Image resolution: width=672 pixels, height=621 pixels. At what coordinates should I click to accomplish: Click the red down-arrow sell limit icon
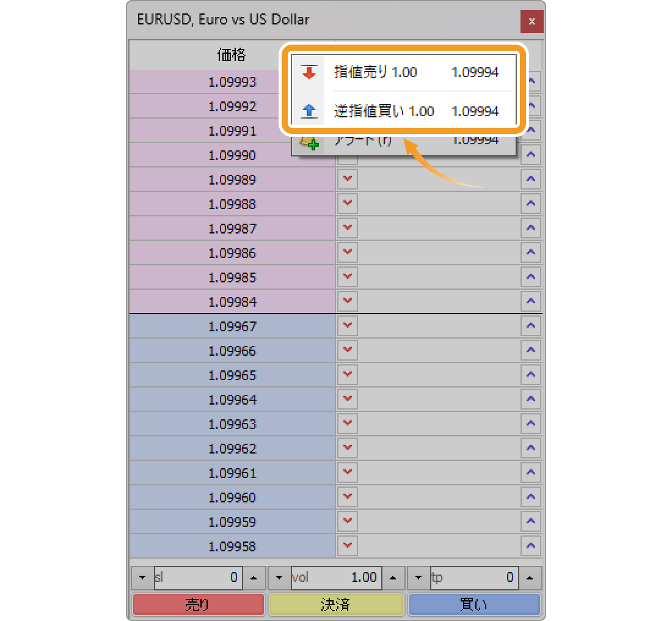click(309, 72)
